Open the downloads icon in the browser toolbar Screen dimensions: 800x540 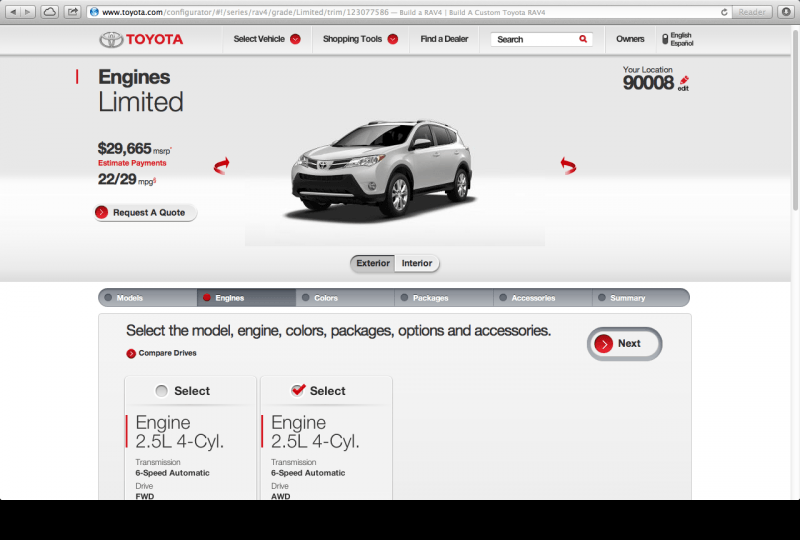coord(786,12)
